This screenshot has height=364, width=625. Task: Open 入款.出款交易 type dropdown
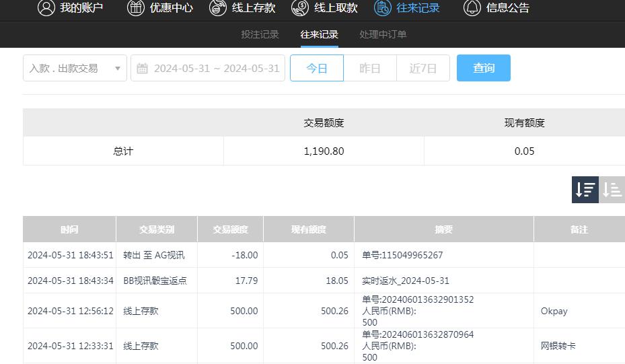tap(75, 68)
